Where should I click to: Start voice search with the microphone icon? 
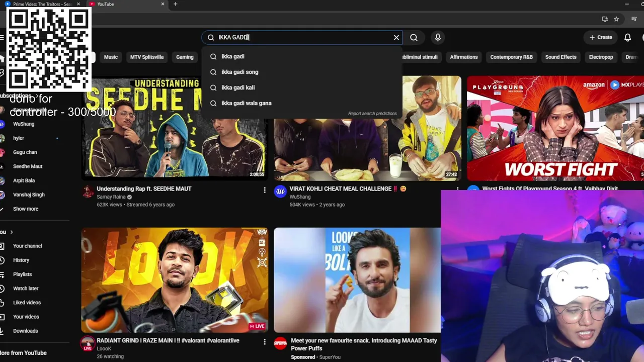pyautogui.click(x=438, y=37)
